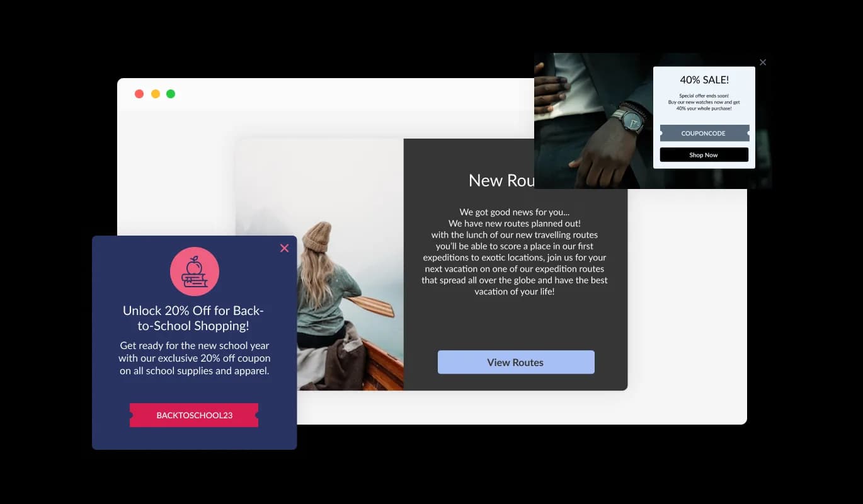Click the school supplies coupon description text
Screen dimensions: 863x504
pyautogui.click(x=194, y=358)
